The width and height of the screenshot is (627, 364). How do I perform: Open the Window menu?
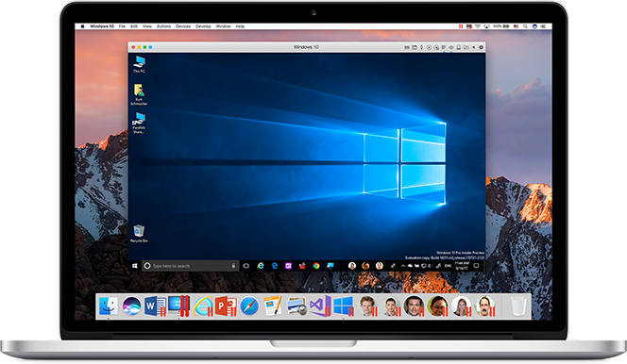224,26
